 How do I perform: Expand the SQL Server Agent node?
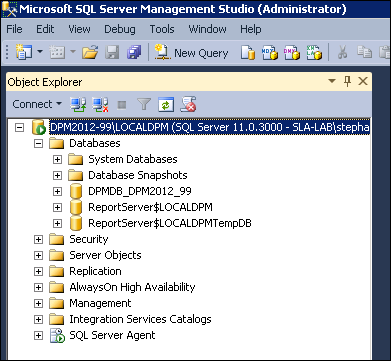(x=39, y=335)
